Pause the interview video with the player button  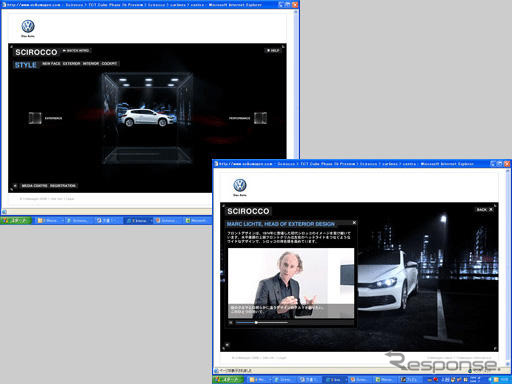[x=231, y=323]
